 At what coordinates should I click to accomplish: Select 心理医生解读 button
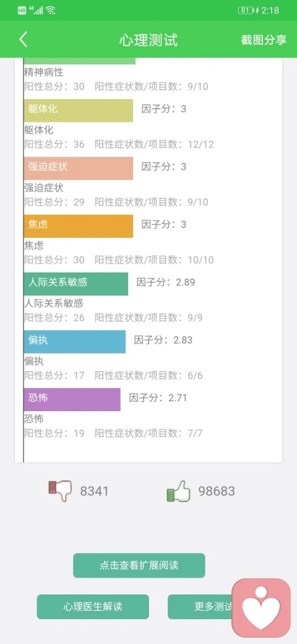click(x=93, y=606)
